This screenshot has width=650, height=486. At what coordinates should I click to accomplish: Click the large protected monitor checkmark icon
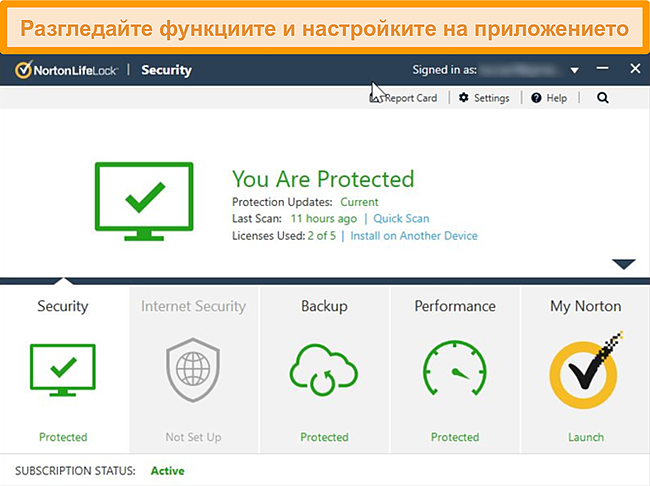point(144,201)
